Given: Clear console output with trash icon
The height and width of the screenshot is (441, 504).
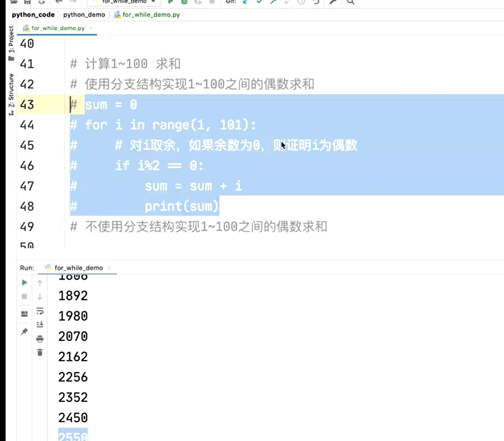Looking at the screenshot, I should pos(40,352).
